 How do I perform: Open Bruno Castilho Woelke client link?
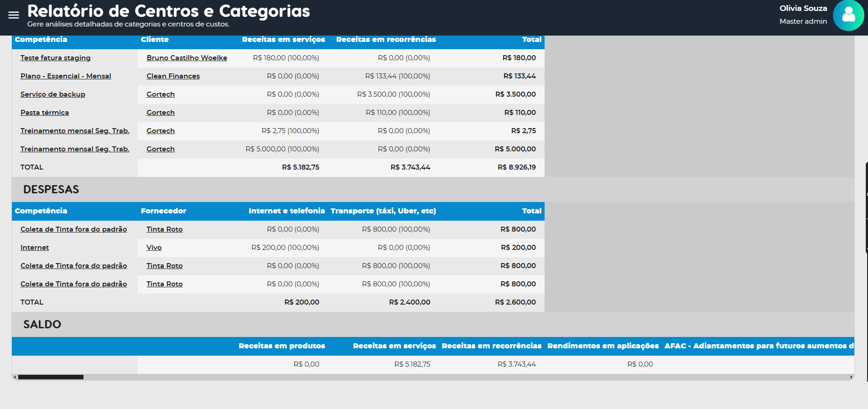[x=187, y=58]
